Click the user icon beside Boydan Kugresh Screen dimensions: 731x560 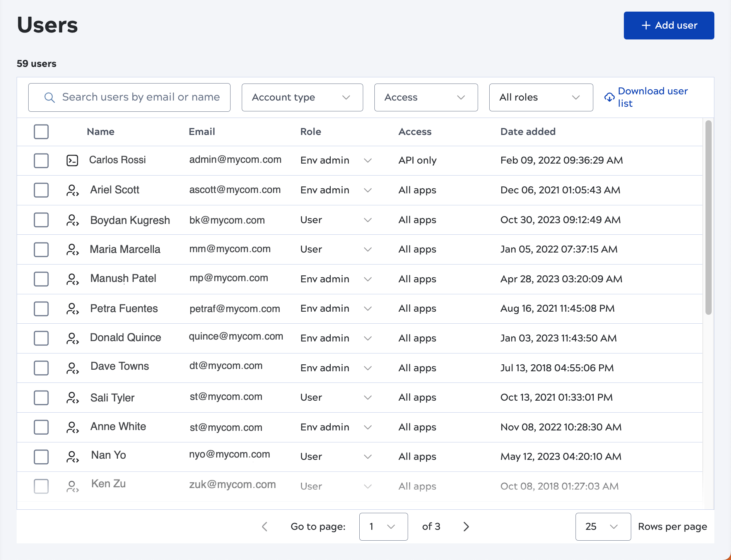point(72,220)
